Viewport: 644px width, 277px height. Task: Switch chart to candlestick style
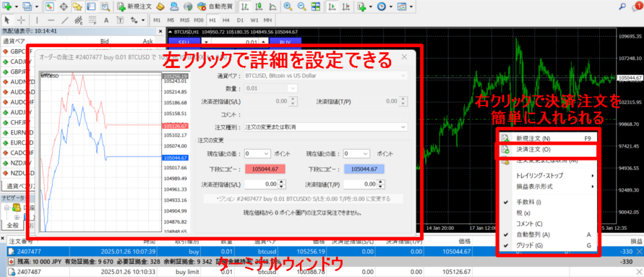258,6
